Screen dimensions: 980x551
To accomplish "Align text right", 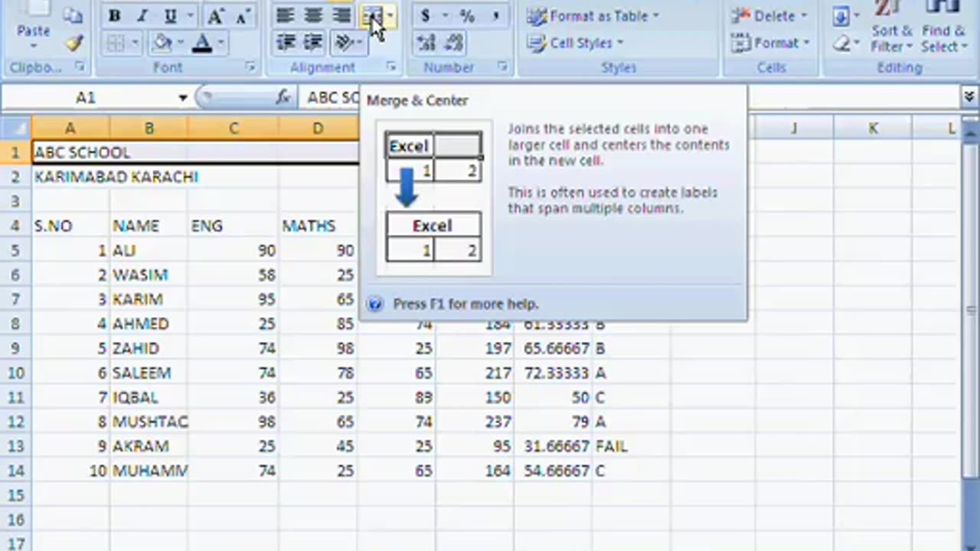I will pos(341,16).
